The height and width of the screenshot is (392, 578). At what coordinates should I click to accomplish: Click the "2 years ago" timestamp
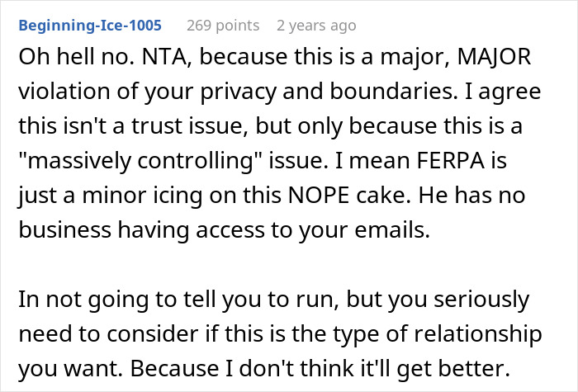pos(316,26)
